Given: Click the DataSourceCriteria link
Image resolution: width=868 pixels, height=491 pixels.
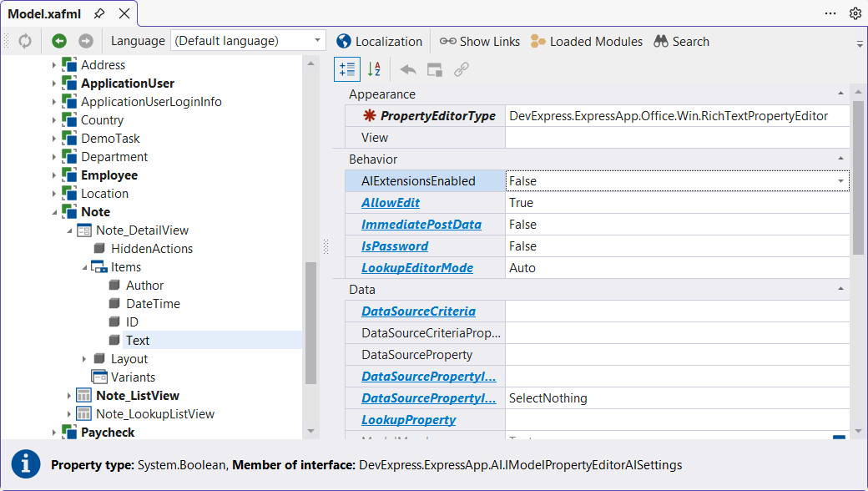Looking at the screenshot, I should coord(418,311).
